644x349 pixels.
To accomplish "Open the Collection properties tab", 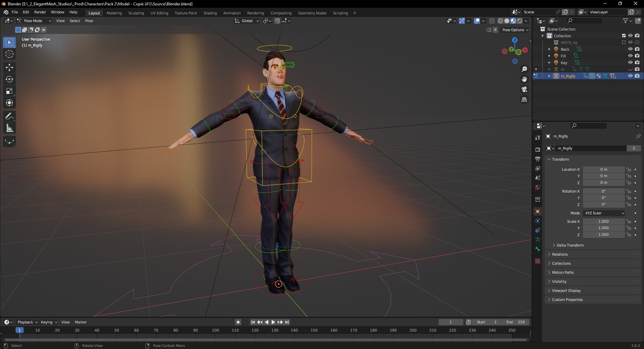I will pos(538,199).
